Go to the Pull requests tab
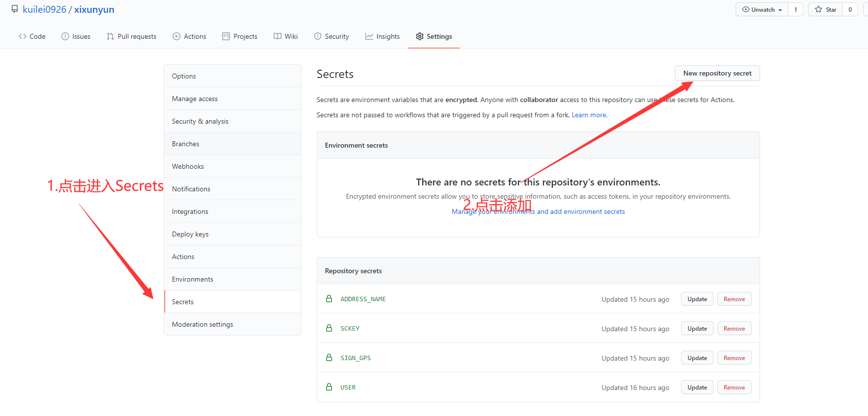 131,36
